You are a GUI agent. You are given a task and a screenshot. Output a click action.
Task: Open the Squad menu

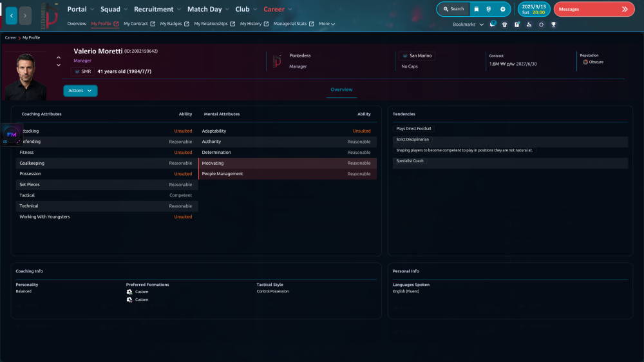pyautogui.click(x=114, y=9)
